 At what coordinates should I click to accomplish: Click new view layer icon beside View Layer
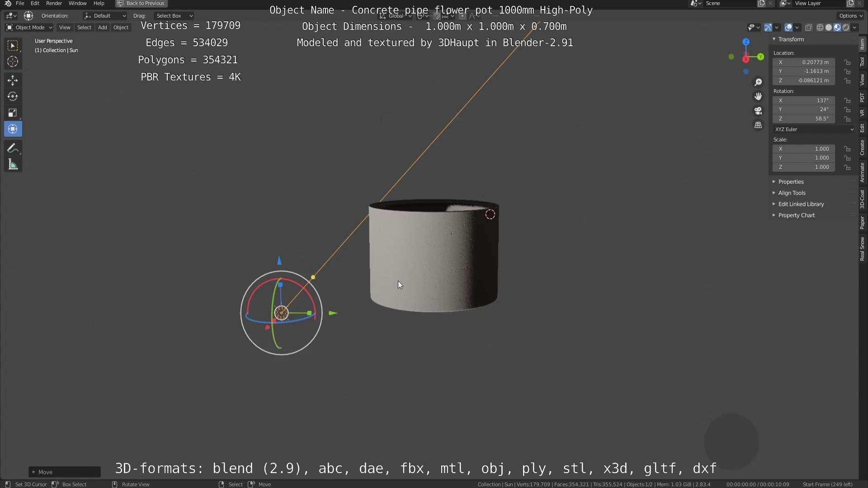(x=850, y=4)
